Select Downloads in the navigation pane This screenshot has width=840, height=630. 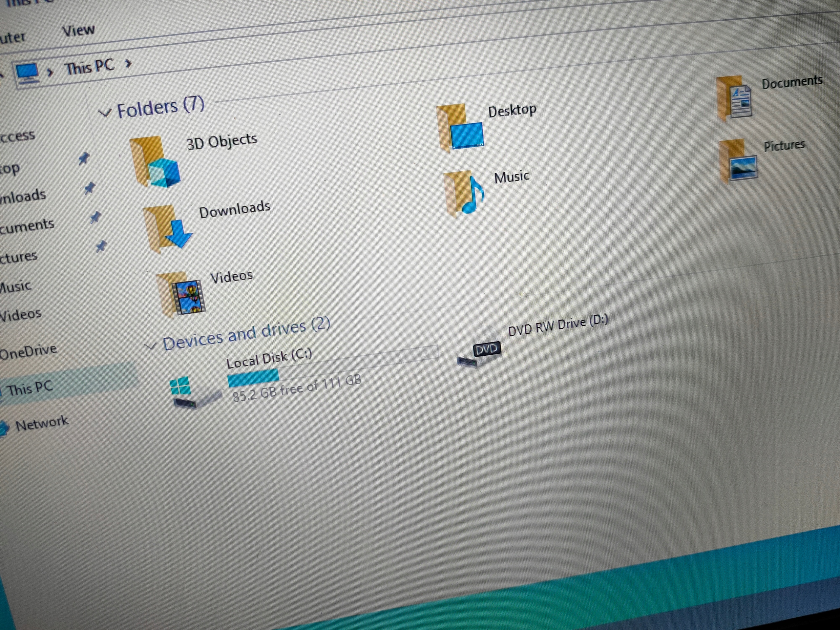pos(23,196)
